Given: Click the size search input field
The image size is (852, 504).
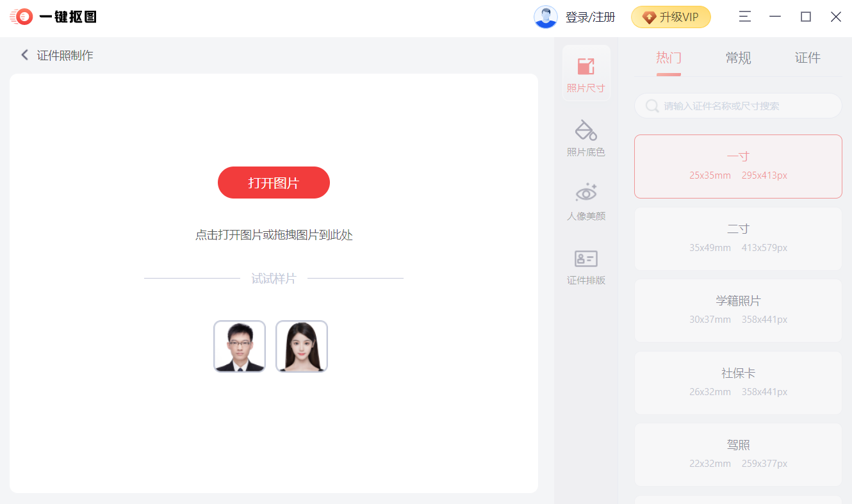Looking at the screenshot, I should pyautogui.click(x=738, y=106).
